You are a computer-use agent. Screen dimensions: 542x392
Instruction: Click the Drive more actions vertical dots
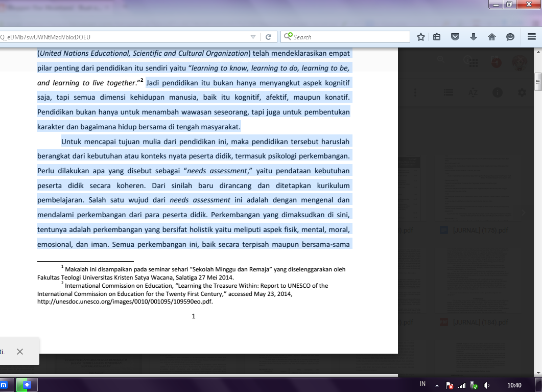click(415, 93)
